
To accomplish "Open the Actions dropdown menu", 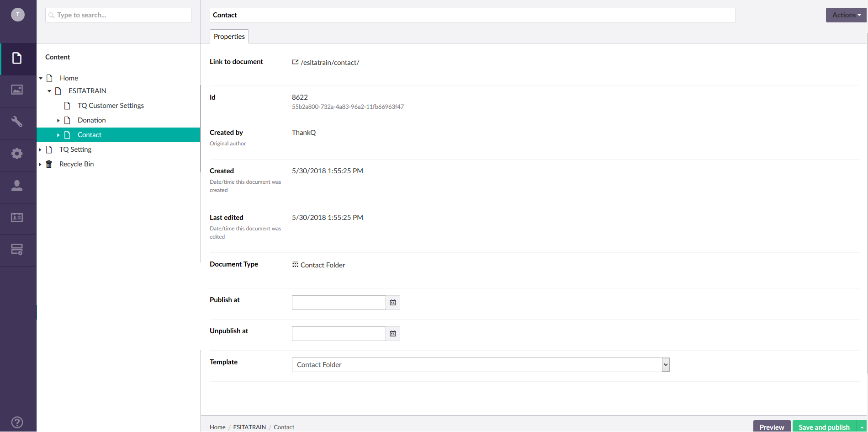I will point(846,15).
